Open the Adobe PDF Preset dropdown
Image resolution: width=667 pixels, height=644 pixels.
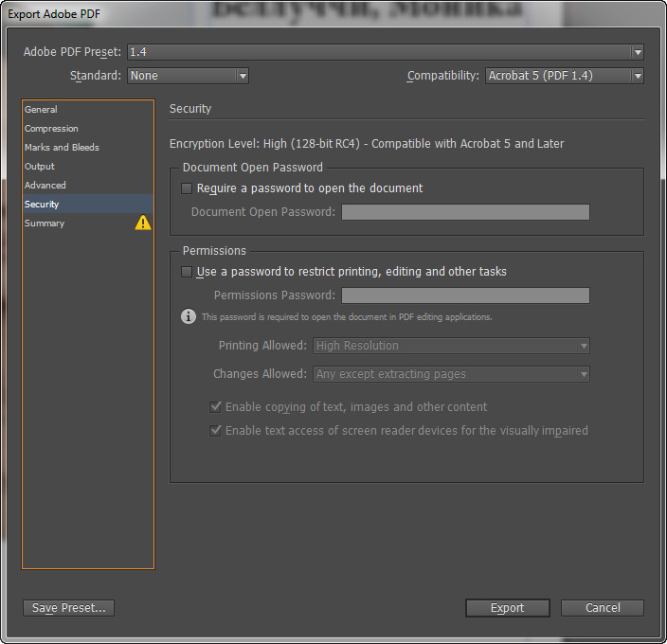(x=385, y=52)
